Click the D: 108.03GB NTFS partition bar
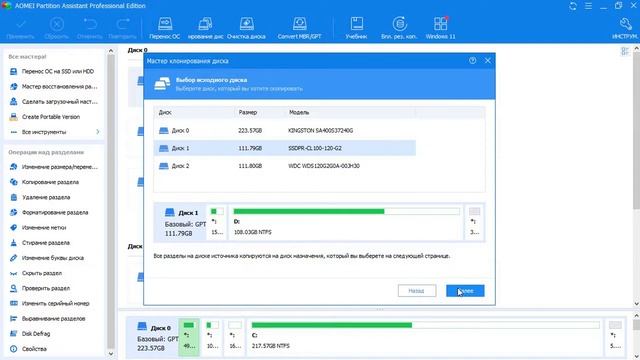This screenshot has height=360, width=640. click(346, 222)
